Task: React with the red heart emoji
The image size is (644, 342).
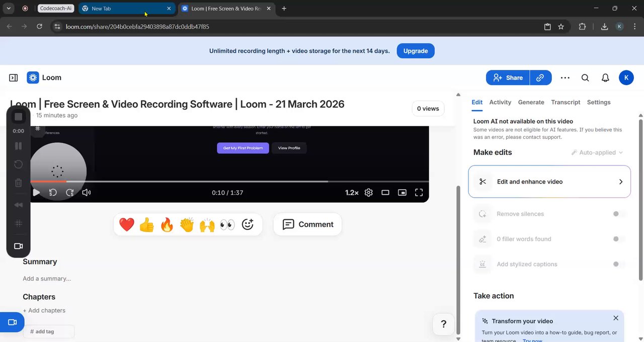Action: [127, 224]
